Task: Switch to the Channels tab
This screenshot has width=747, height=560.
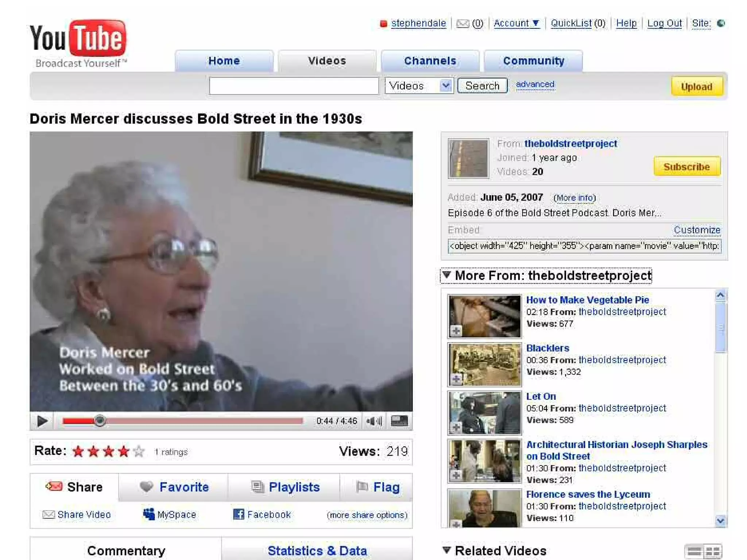Action: tap(430, 61)
